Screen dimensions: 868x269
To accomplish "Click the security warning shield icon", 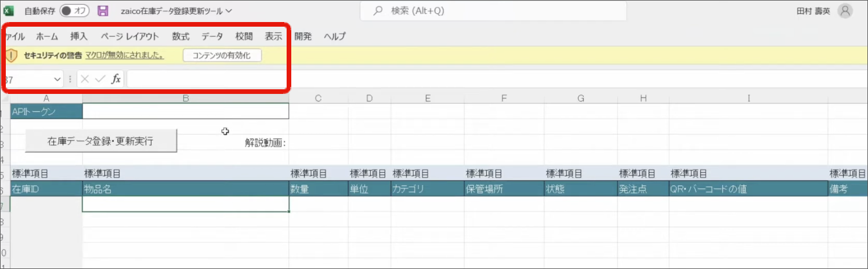I will coord(12,56).
